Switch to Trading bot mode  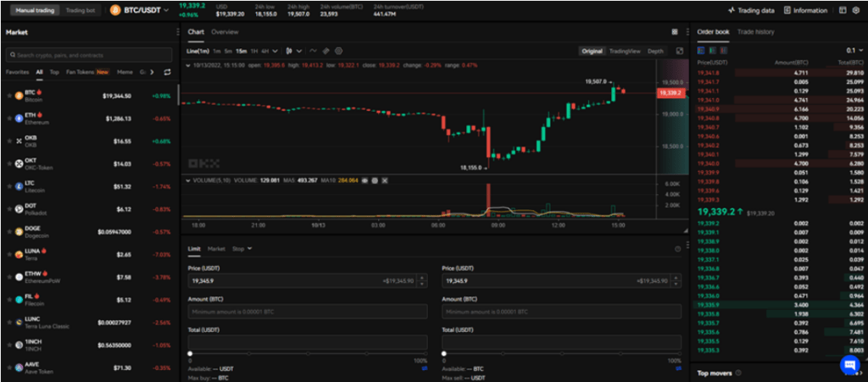[x=80, y=10]
